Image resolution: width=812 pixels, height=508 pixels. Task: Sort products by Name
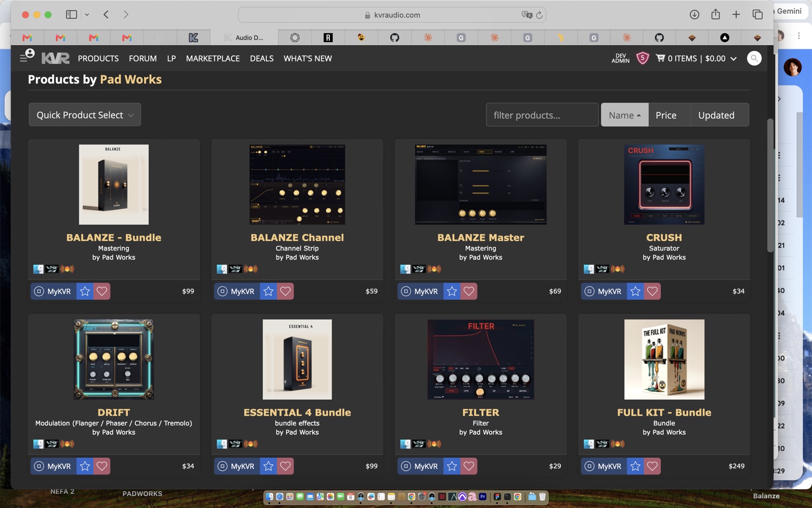pyautogui.click(x=625, y=115)
